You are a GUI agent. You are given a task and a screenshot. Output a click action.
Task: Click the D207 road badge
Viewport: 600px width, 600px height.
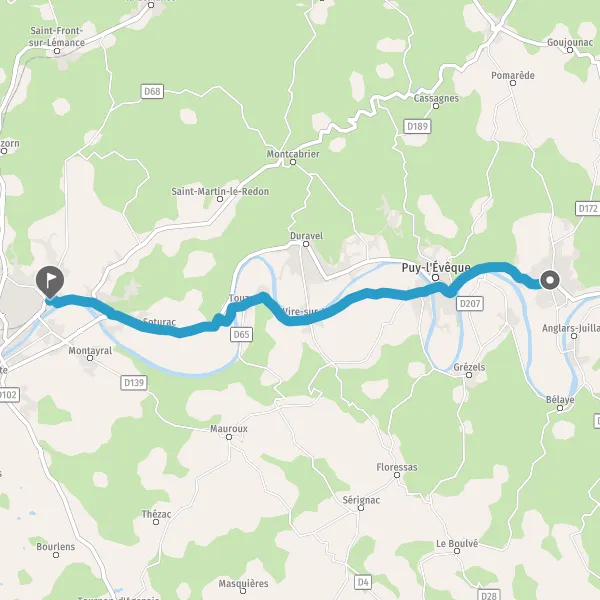pyautogui.click(x=470, y=303)
